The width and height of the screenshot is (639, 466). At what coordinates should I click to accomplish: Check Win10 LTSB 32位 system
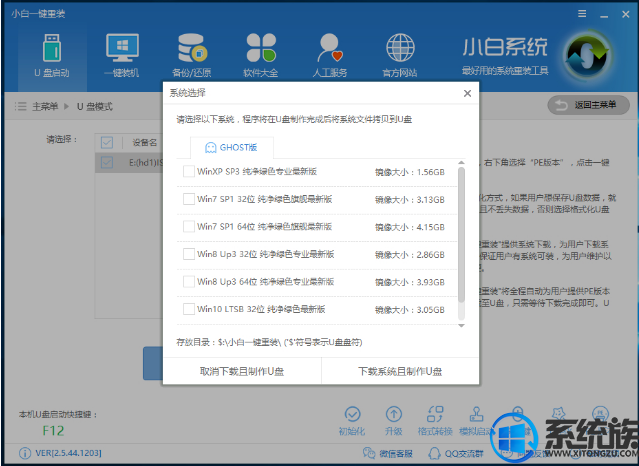click(189, 309)
